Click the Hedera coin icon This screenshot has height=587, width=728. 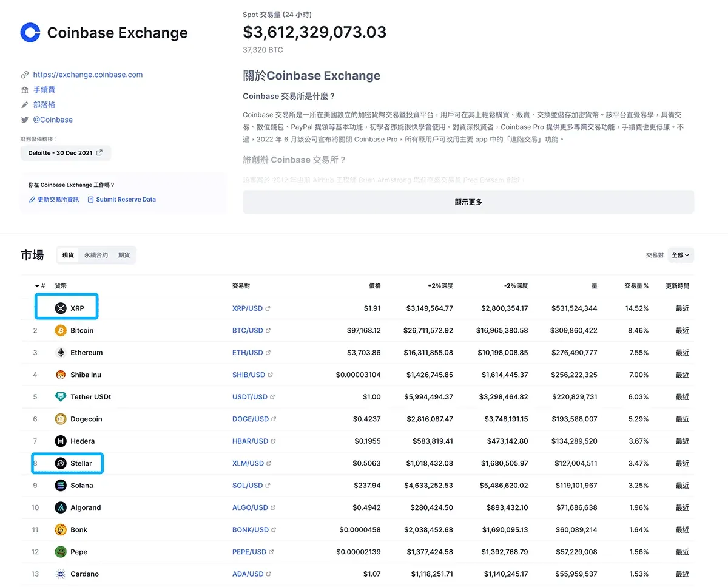[x=60, y=441]
